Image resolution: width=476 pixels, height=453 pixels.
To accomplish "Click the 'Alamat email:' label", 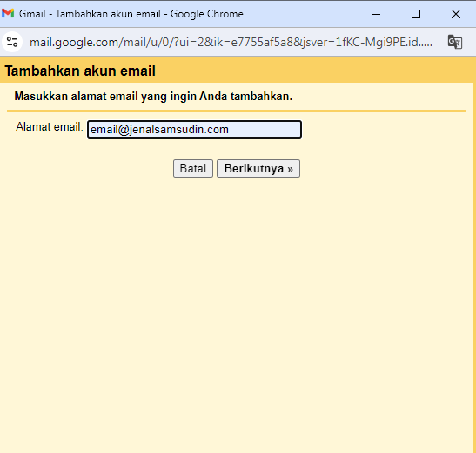I will pos(50,127).
